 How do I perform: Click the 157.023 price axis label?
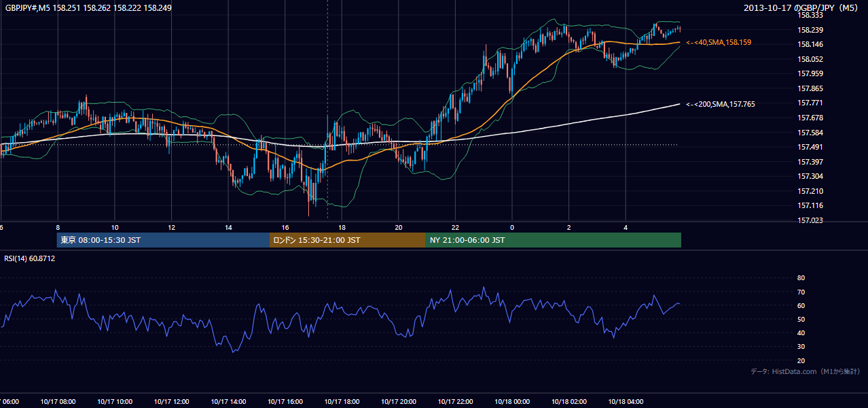click(x=810, y=220)
